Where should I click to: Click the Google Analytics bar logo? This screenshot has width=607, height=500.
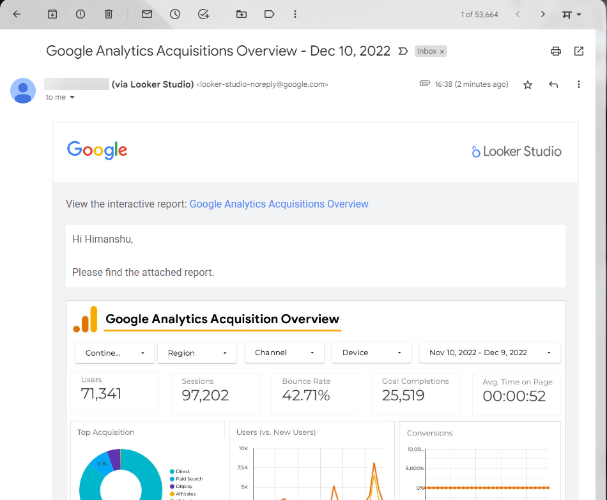tap(85, 320)
